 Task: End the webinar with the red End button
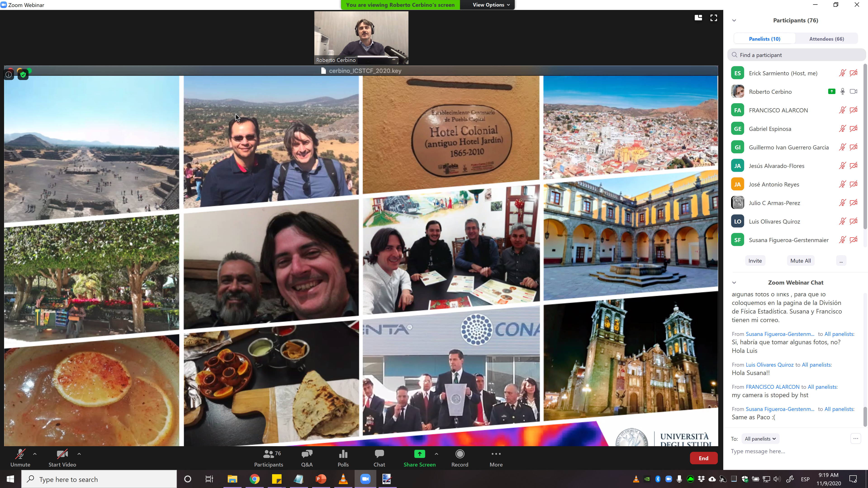[x=704, y=458]
